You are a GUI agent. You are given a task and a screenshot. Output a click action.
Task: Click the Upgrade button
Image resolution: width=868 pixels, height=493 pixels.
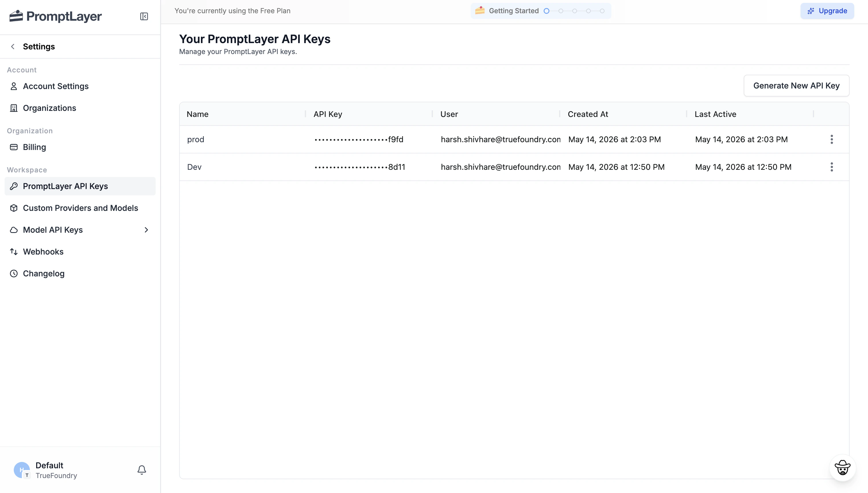point(827,11)
